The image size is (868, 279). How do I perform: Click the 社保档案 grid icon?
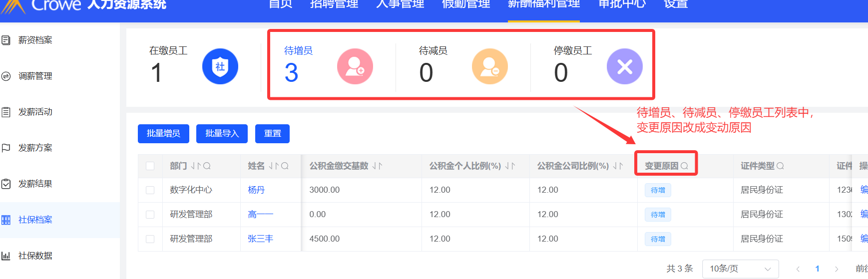(x=6, y=220)
